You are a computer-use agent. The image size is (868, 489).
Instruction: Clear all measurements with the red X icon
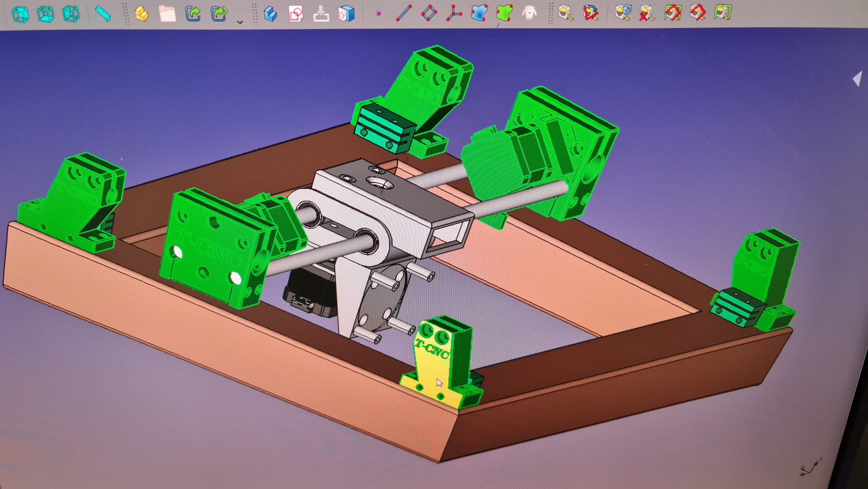[x=647, y=13]
